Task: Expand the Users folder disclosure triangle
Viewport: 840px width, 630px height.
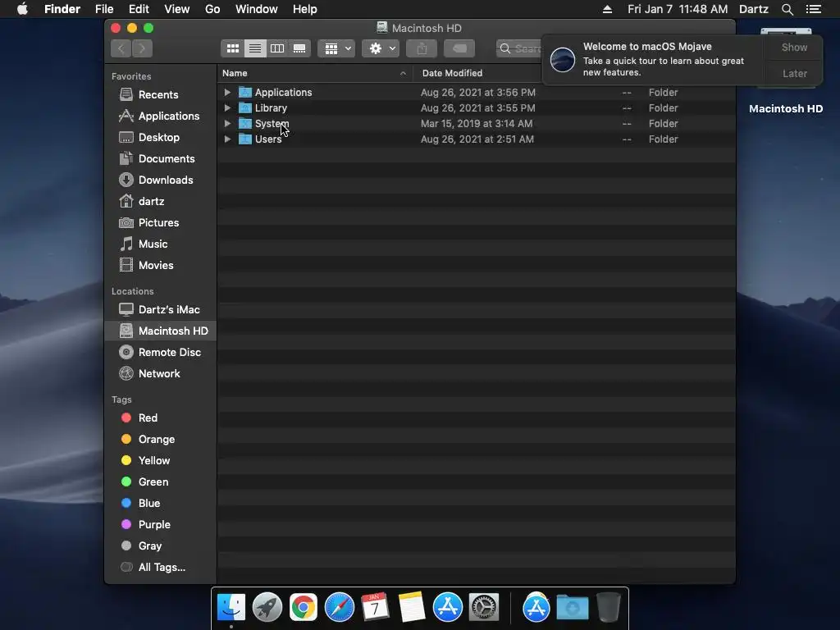Action: coord(227,139)
